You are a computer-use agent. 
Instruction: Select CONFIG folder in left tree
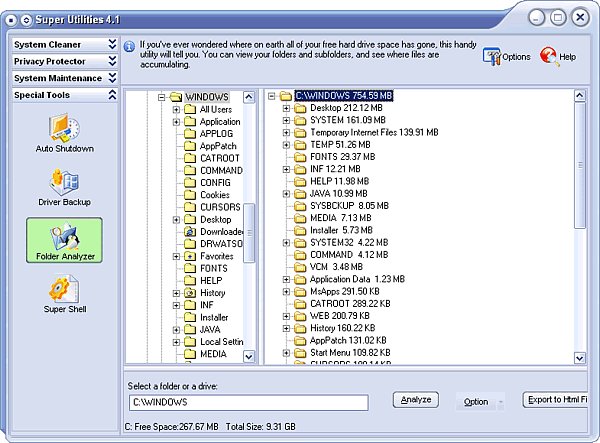[x=215, y=183]
